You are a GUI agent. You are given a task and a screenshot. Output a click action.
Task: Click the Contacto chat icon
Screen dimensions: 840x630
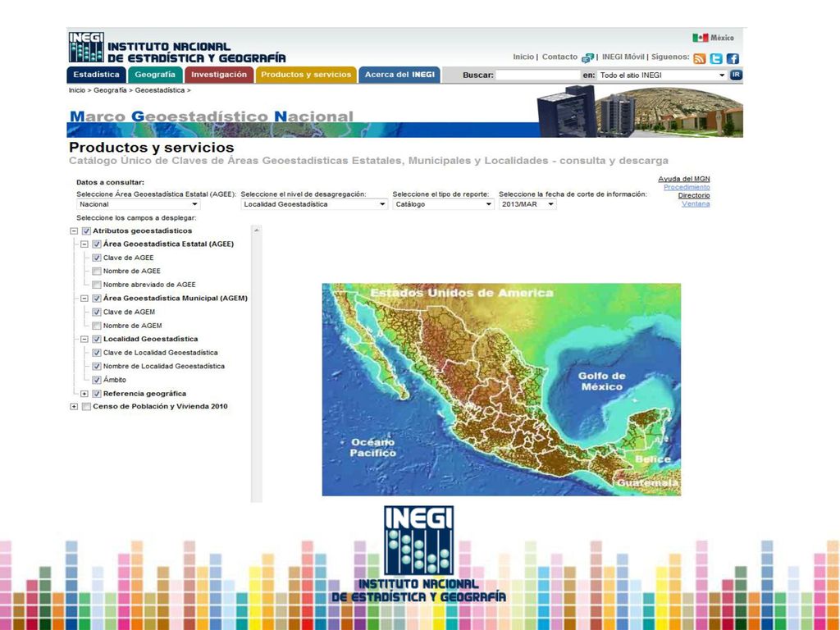tap(587, 57)
